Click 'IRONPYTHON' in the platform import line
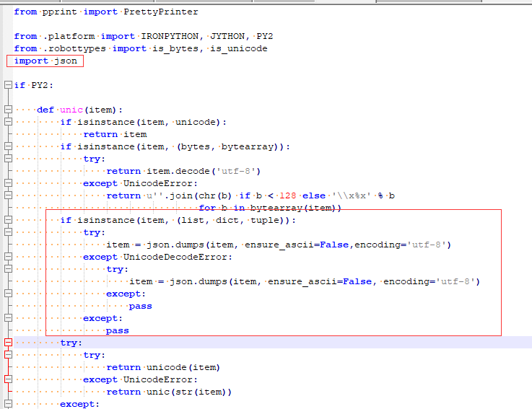532x409 pixels. [170, 36]
